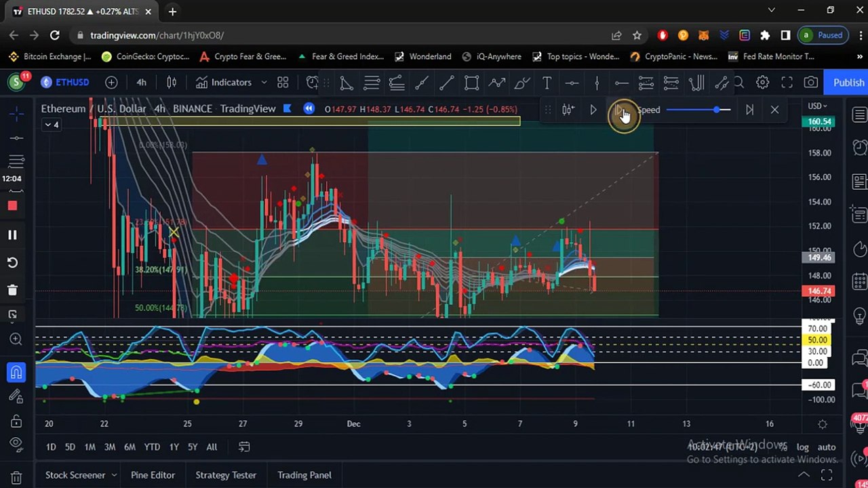The width and height of the screenshot is (868, 488).
Task: Toggle auto scale
Action: (x=826, y=447)
